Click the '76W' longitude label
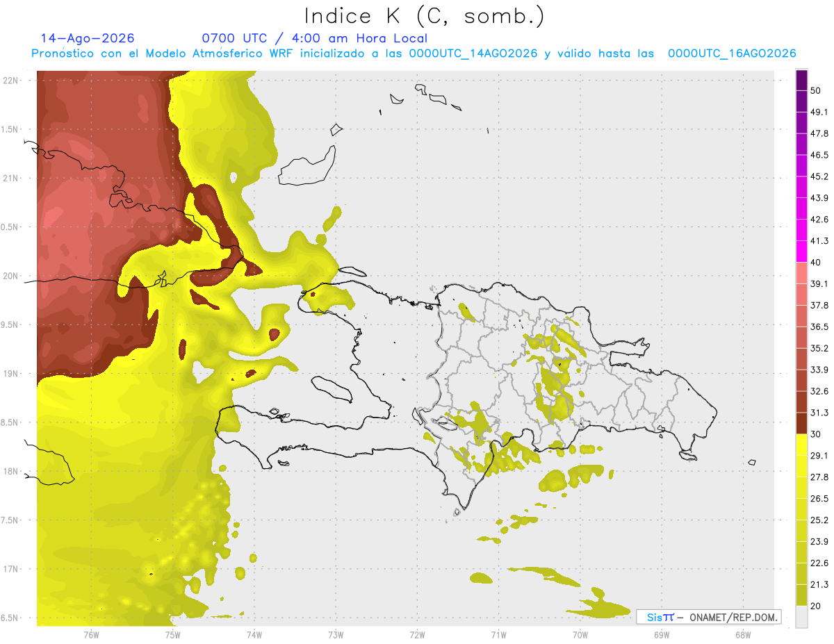 click(91, 634)
